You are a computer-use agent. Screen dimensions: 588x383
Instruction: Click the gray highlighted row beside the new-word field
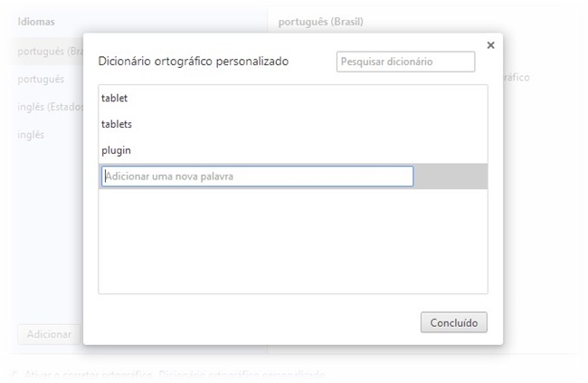pos(450,176)
